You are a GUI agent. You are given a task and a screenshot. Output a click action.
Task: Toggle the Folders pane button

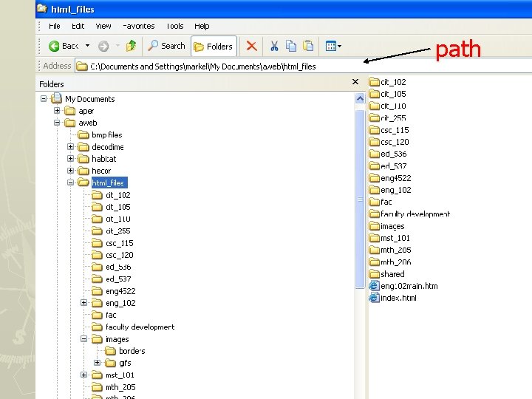coord(214,46)
